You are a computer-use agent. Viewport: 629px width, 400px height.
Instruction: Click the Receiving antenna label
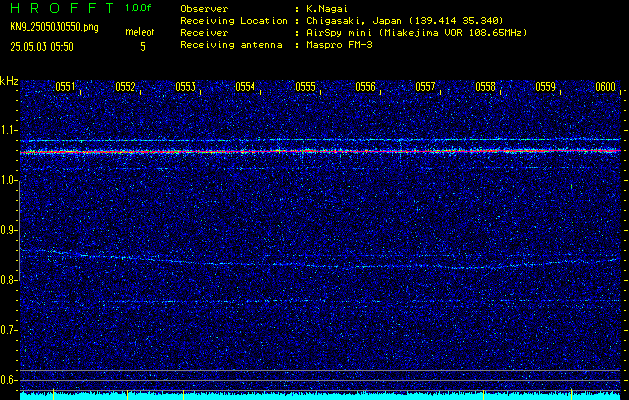tap(231, 45)
